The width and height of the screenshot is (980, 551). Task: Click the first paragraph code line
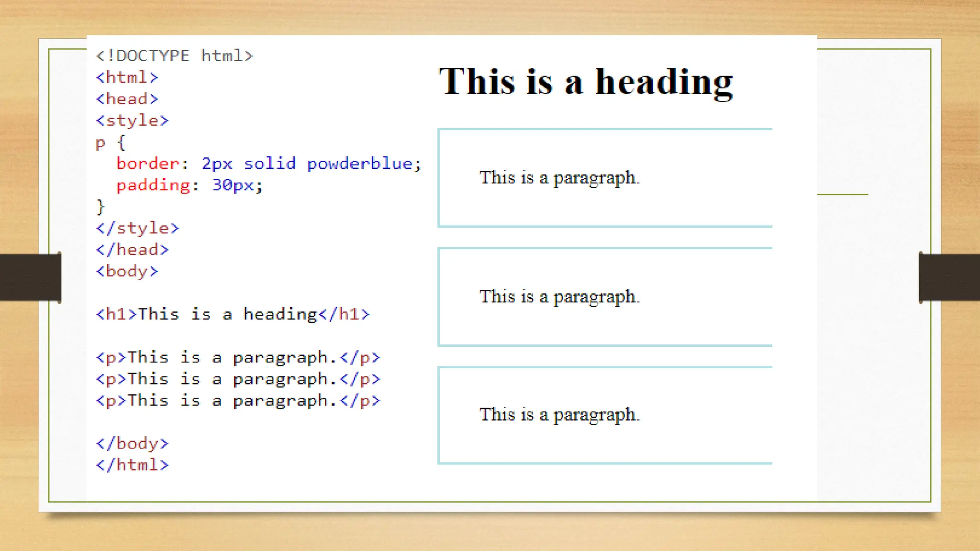tap(238, 357)
